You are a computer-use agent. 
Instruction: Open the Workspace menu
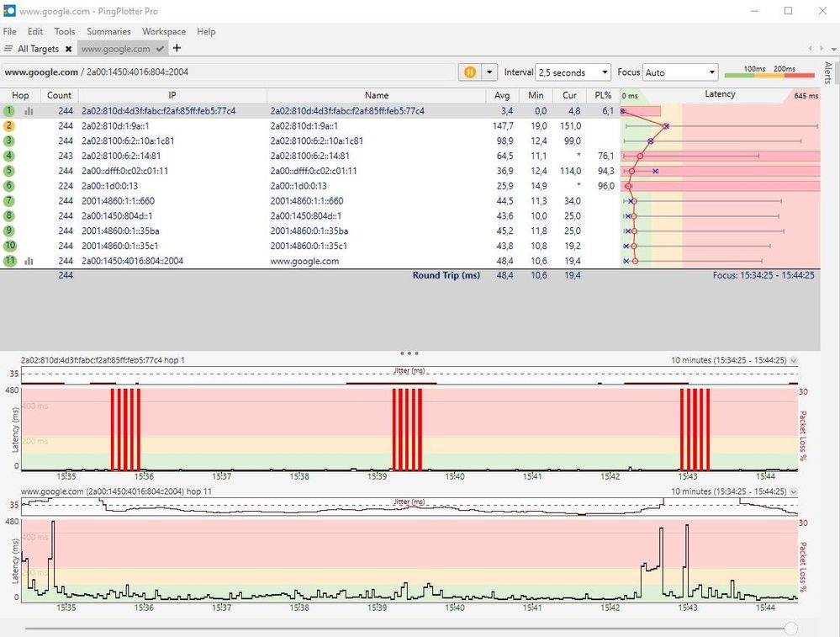coord(163,31)
